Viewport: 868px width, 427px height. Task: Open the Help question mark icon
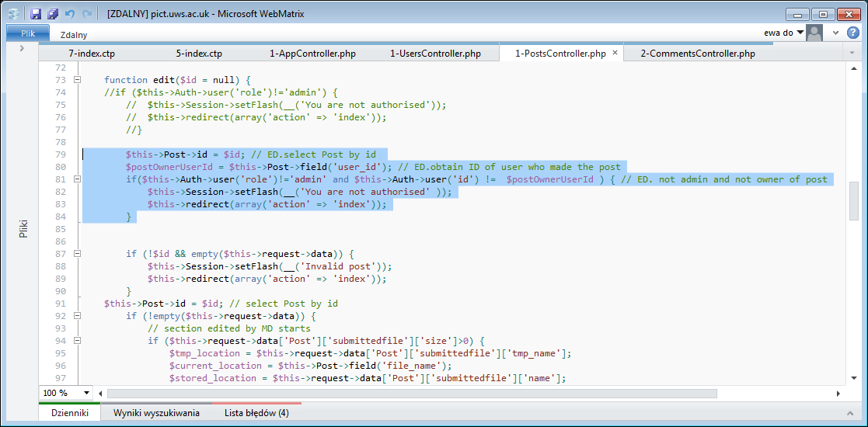click(x=853, y=33)
